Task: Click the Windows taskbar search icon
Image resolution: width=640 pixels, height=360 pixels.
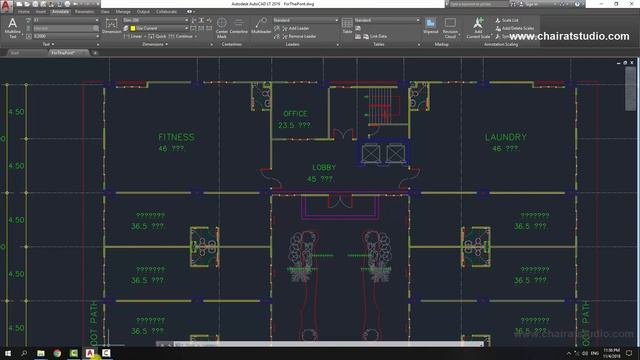Action: click(x=24, y=353)
